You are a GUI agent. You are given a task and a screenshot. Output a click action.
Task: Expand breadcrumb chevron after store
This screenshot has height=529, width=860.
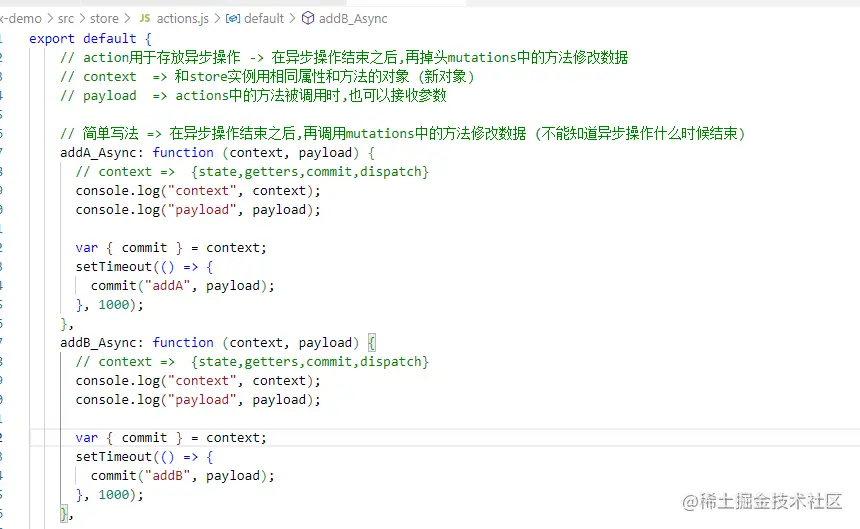click(x=127, y=19)
